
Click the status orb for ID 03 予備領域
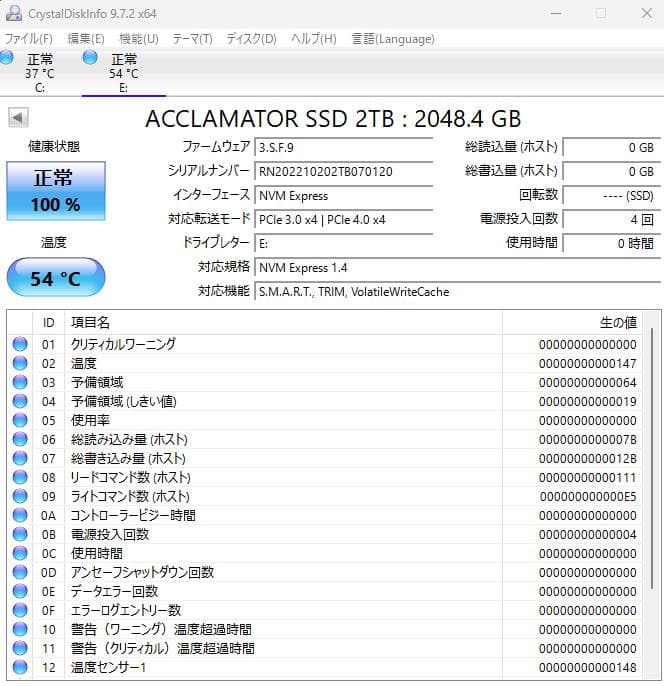[x=20, y=382]
